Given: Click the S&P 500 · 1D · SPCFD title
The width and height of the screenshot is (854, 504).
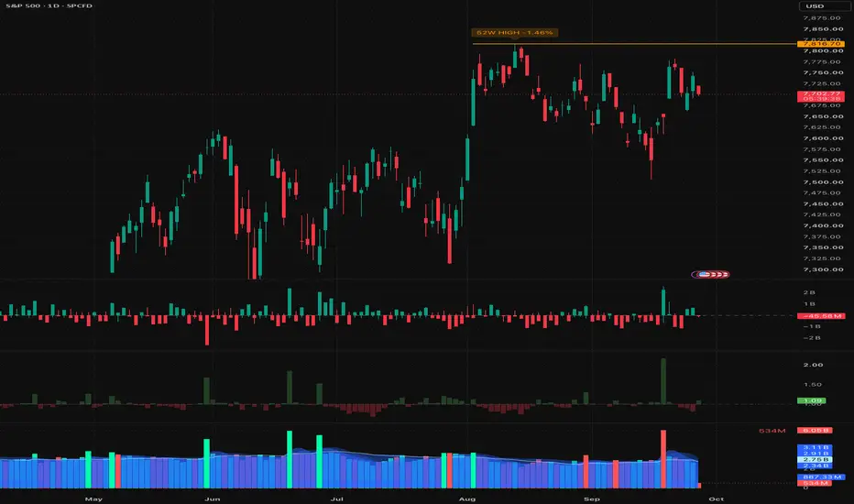Looking at the screenshot, I should click(49, 5).
